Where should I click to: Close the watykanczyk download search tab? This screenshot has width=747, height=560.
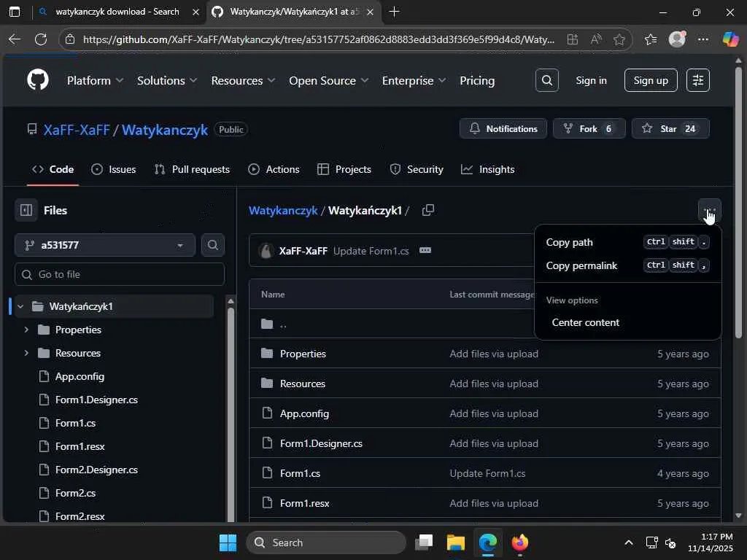pyautogui.click(x=196, y=12)
